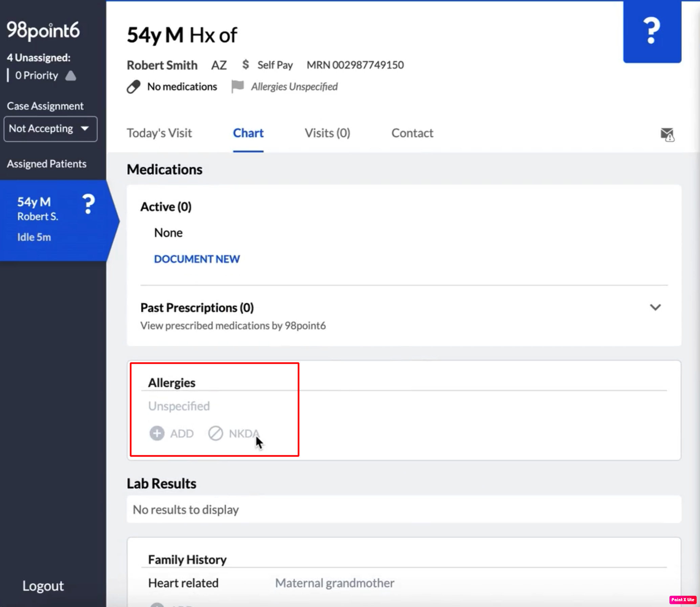The width and height of the screenshot is (700, 607).
Task: Switch to Today's Visit tab
Action: pos(159,133)
